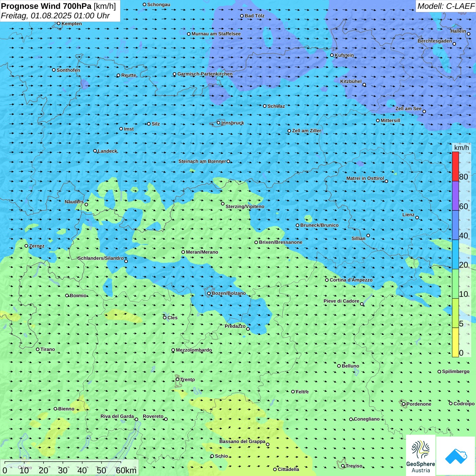Viewport: 476px width, 476px height.
Task: Click the Bruneck/Brunico label
Action: point(319,225)
